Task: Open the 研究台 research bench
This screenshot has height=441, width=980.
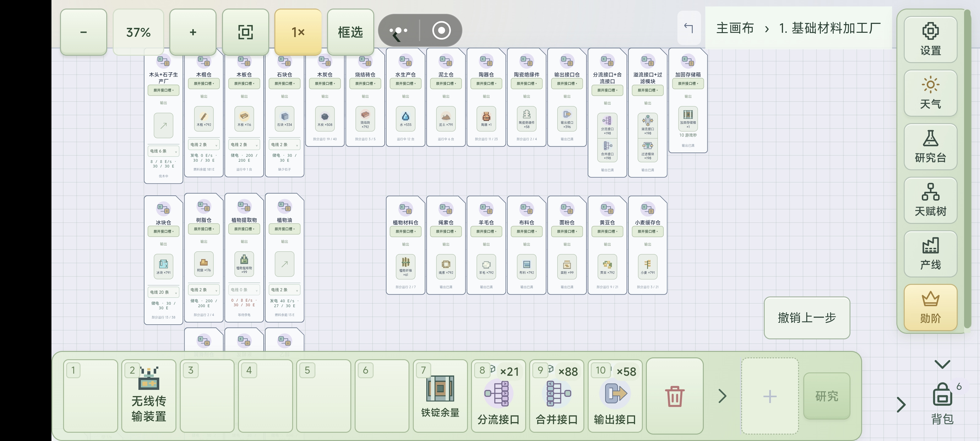Action: coord(930,147)
